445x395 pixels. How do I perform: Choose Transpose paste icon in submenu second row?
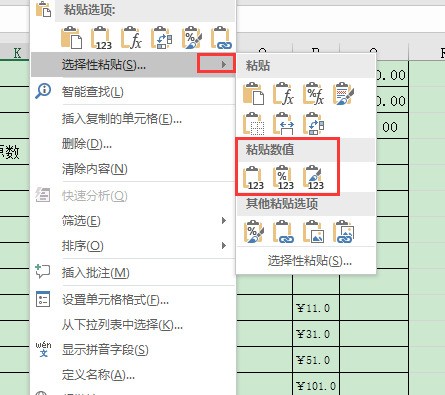point(313,124)
